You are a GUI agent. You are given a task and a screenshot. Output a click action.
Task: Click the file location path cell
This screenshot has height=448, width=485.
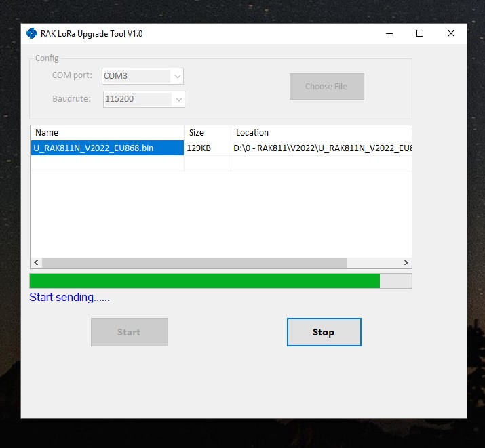coord(322,148)
